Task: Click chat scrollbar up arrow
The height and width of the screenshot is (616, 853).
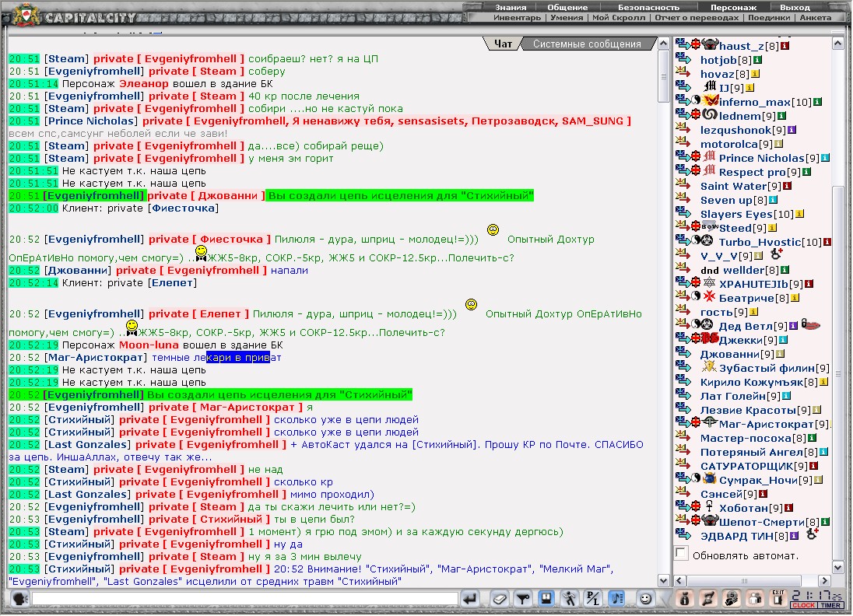Action: 663,43
